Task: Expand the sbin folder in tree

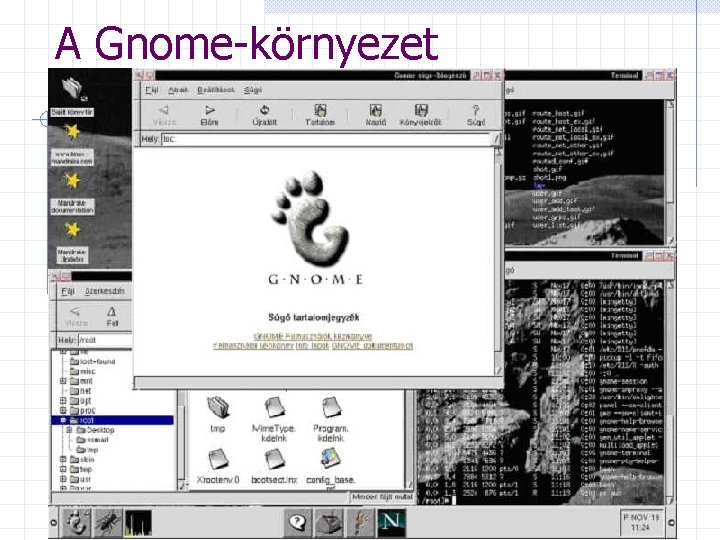Action: (x=63, y=459)
